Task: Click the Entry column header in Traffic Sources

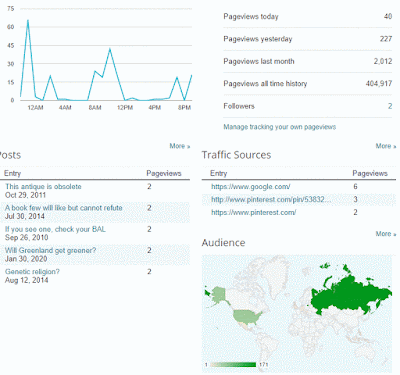Action: click(x=219, y=173)
